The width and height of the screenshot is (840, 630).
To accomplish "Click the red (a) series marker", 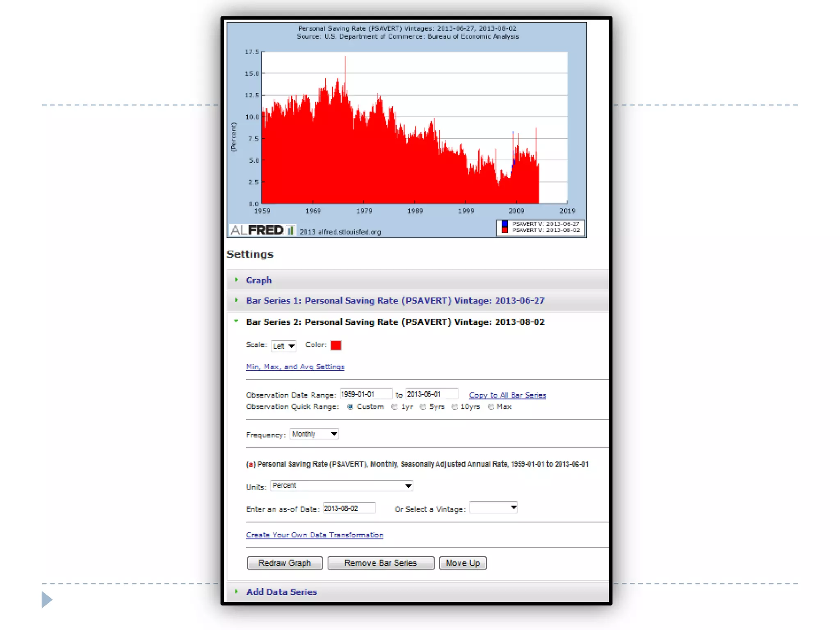I will point(251,464).
